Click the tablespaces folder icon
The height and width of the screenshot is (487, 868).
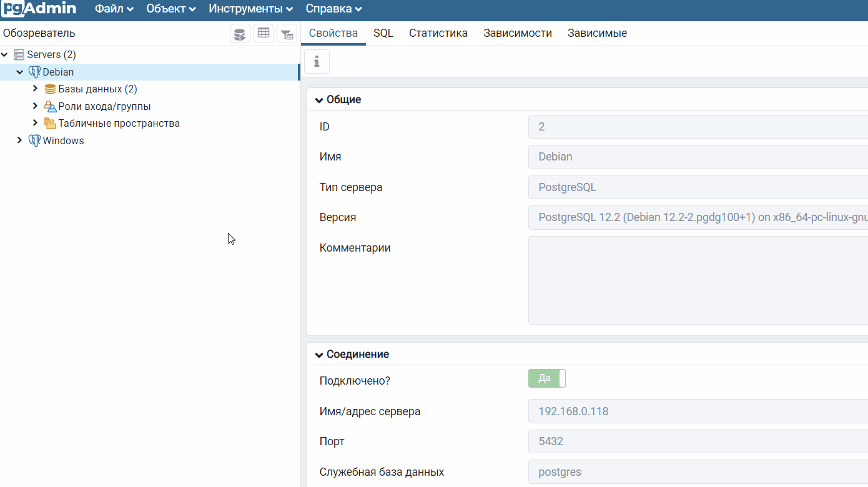pos(50,124)
